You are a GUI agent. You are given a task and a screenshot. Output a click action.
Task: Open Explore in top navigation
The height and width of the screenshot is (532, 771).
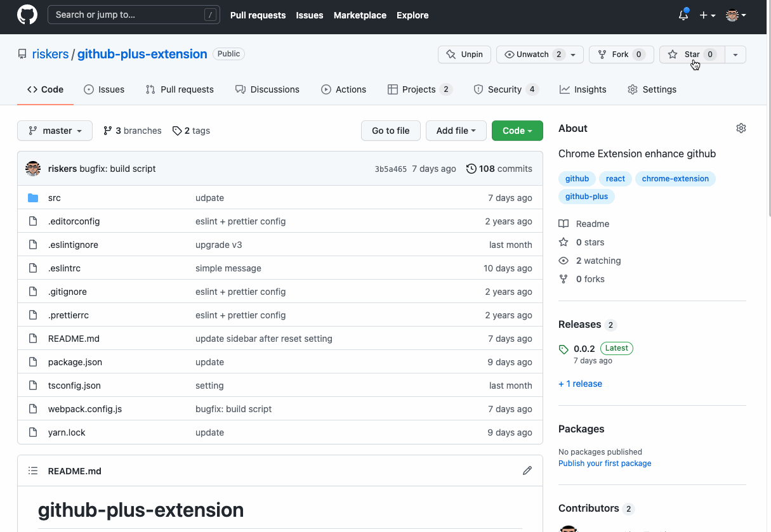[412, 15]
